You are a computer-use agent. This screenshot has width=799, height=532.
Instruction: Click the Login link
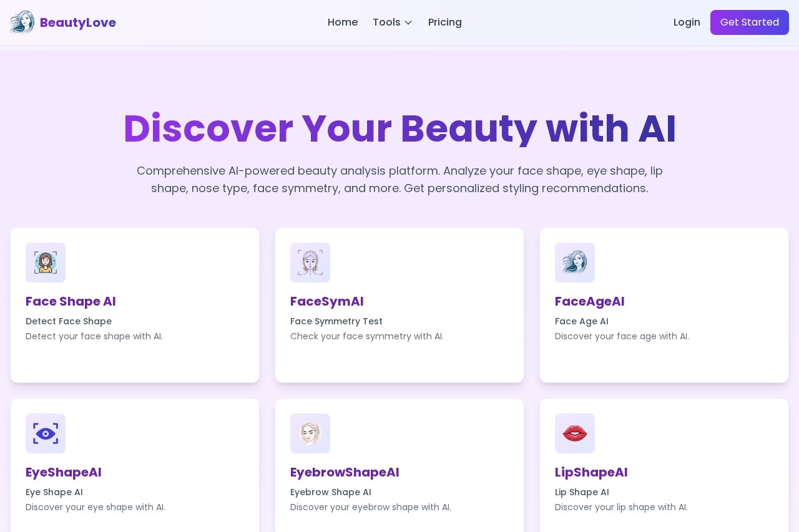coord(687,22)
